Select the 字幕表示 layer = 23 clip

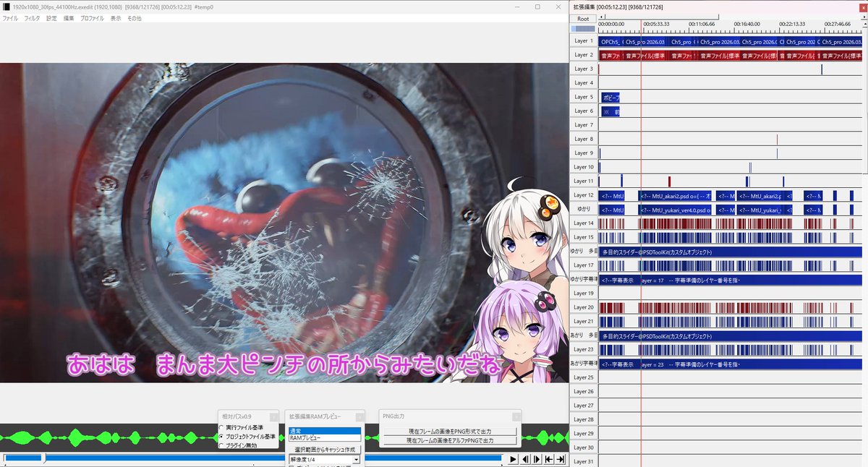[x=731, y=364]
